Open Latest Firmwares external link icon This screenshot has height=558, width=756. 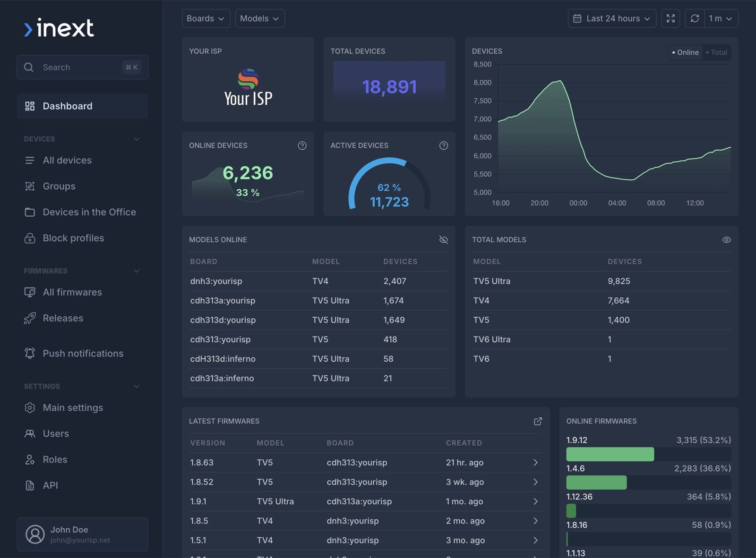(538, 421)
